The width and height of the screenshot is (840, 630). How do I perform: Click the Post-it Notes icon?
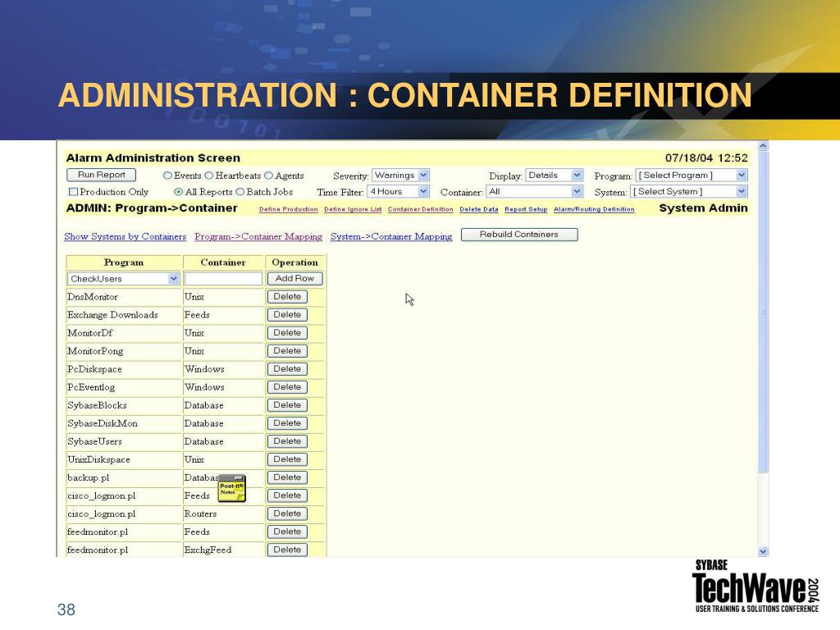[231, 488]
